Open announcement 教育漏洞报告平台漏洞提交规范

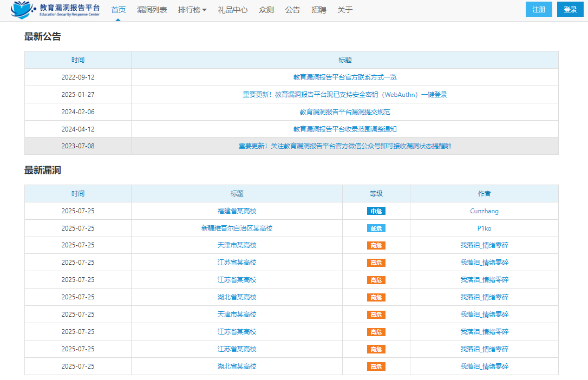click(x=345, y=112)
